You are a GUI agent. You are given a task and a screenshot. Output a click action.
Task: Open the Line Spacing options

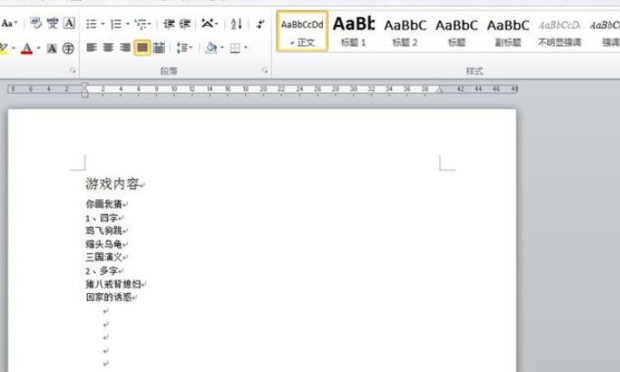(184, 48)
